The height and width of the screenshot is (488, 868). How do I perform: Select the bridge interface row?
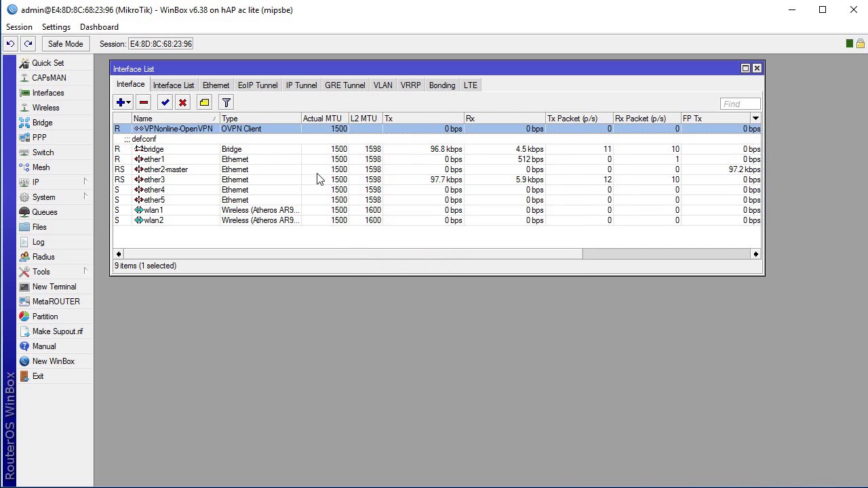pos(437,149)
